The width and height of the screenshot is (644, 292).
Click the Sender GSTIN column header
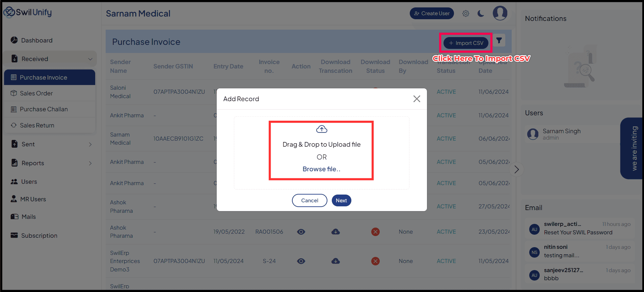point(173,66)
